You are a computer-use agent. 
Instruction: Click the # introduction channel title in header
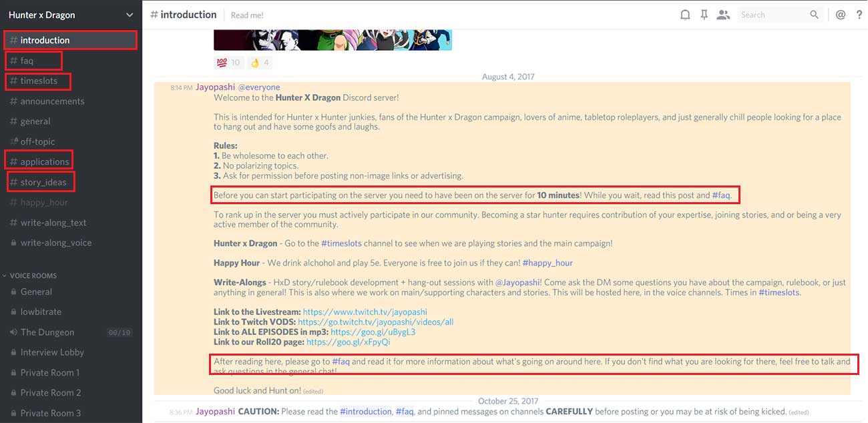[x=184, y=15]
